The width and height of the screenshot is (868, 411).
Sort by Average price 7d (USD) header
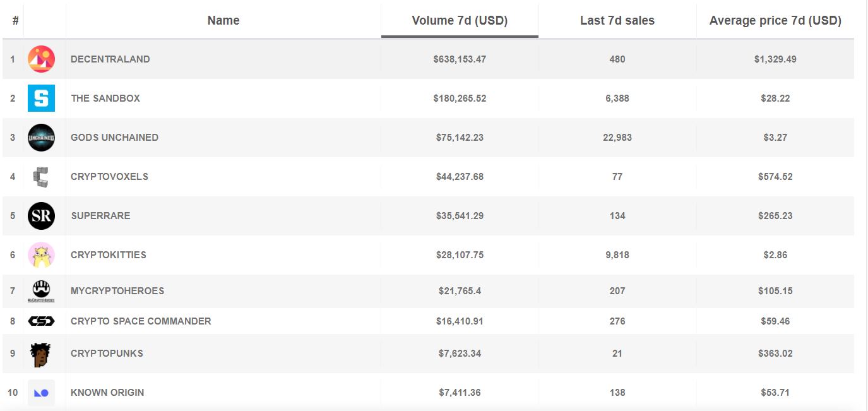(775, 20)
